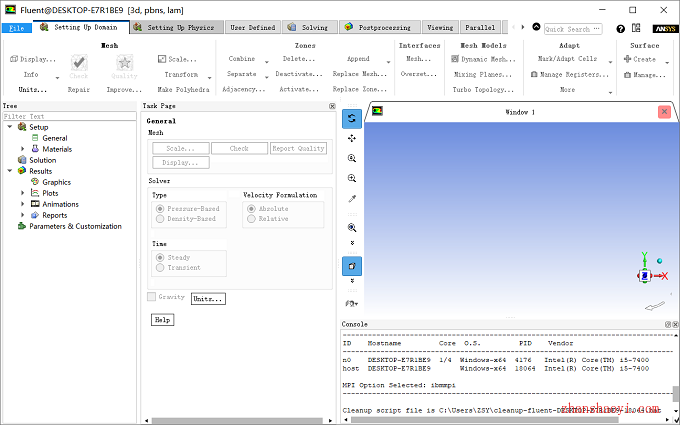Open the Separate zones dropdown
Viewport: 680px width, 425px height.
tap(267, 78)
